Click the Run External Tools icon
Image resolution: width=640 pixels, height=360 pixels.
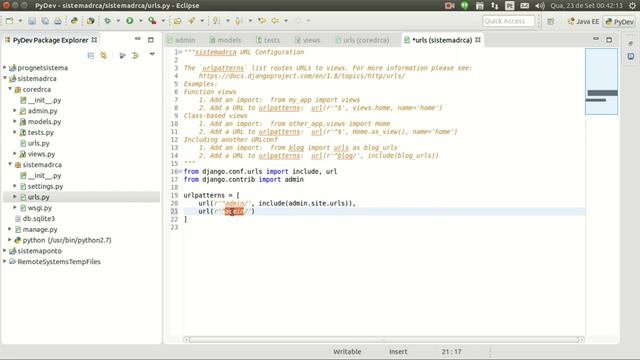coord(152,20)
